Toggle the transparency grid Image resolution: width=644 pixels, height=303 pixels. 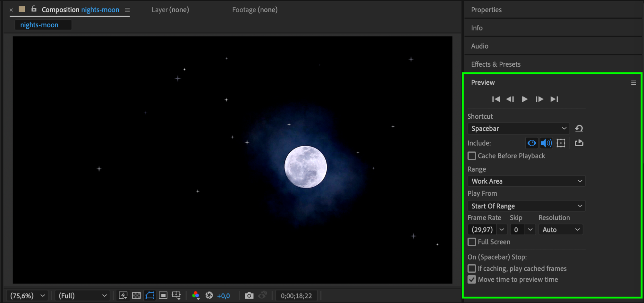136,296
